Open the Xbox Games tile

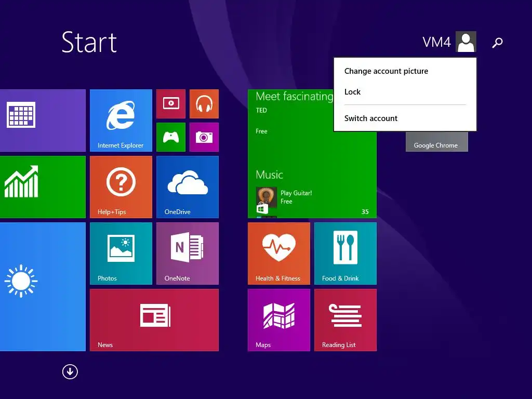(170, 137)
